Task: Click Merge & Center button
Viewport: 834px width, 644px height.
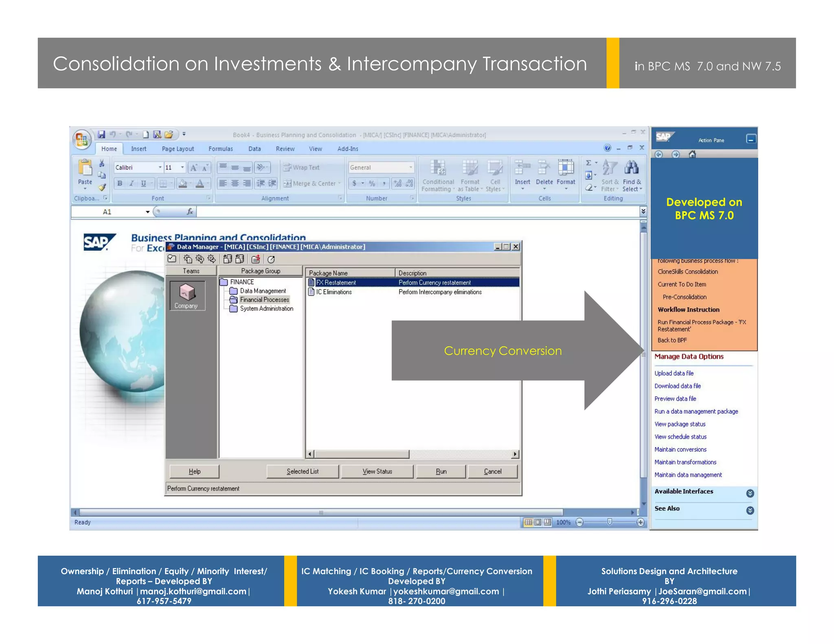Action: pyautogui.click(x=312, y=184)
